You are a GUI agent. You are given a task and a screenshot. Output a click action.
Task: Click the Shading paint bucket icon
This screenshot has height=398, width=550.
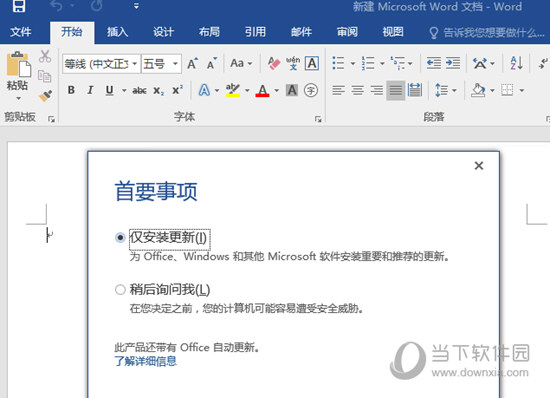pos(478,90)
